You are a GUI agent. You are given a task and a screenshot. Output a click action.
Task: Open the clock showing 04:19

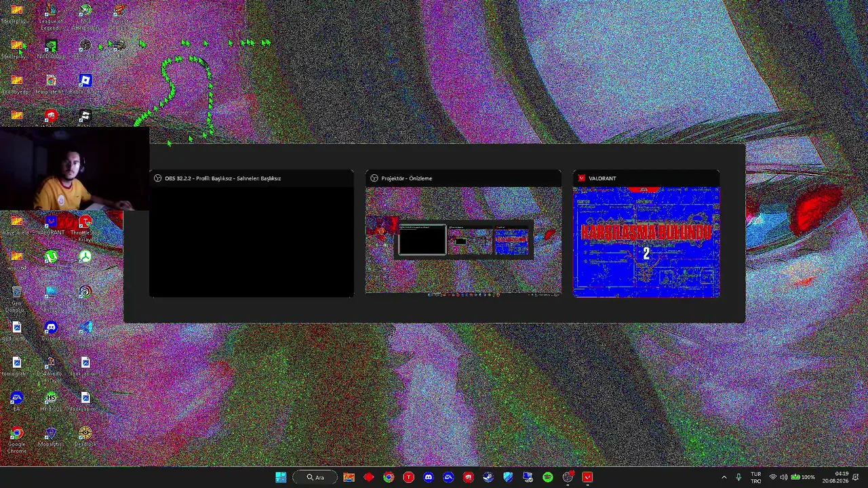pos(835,477)
